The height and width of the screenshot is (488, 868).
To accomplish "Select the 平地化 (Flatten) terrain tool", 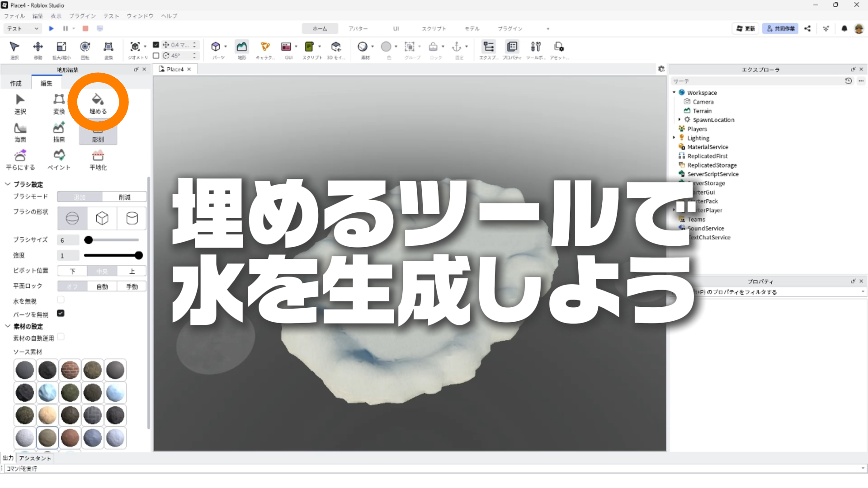I will (98, 160).
